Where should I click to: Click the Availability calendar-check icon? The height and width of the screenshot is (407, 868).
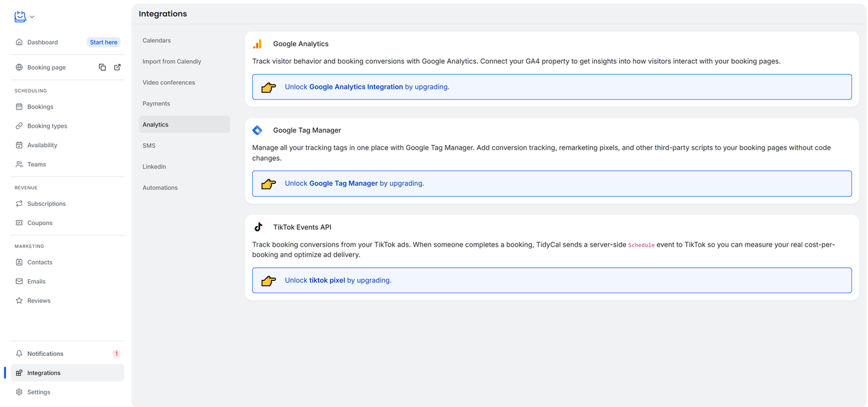(x=19, y=145)
